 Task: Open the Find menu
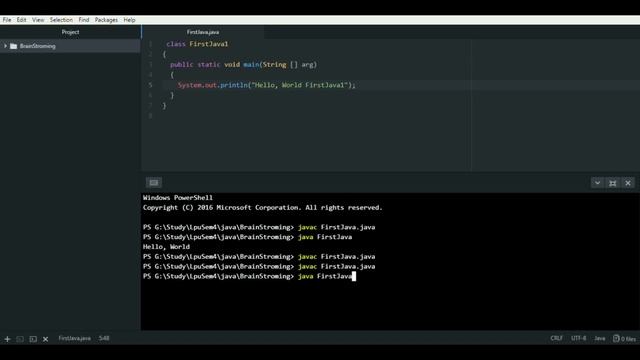pos(84,20)
